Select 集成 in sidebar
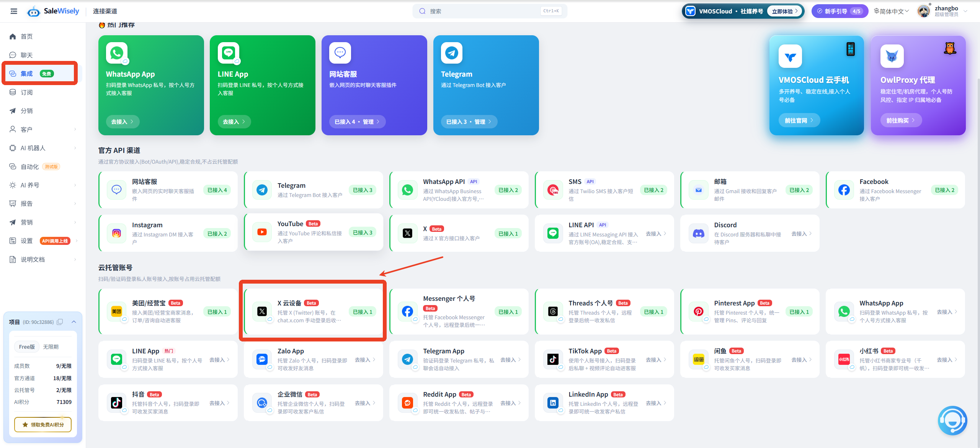Viewport: 980px width, 448px height. [x=42, y=74]
